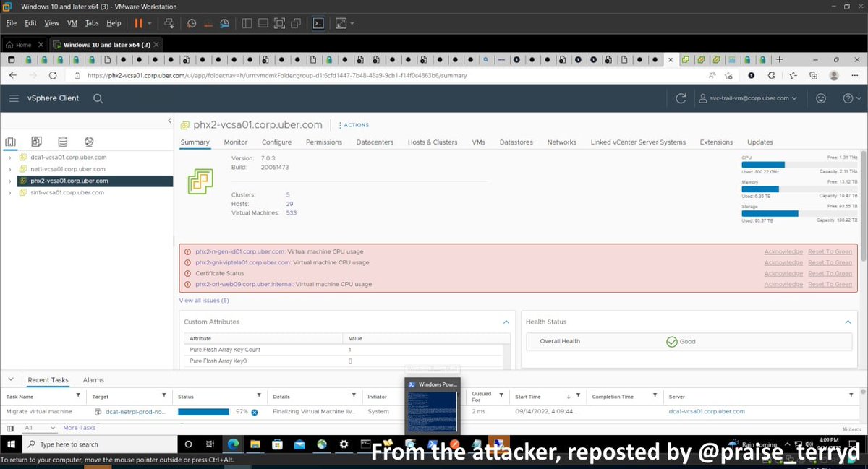Expand dca1-vcsa01.corp.uber.com tree node
The height and width of the screenshot is (469, 868).
tap(9, 158)
